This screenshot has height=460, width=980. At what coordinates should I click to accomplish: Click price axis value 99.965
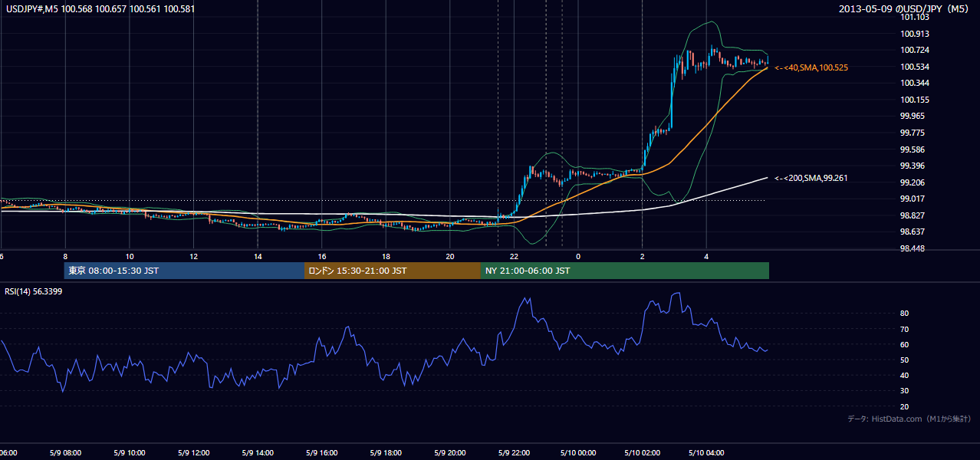click(913, 117)
